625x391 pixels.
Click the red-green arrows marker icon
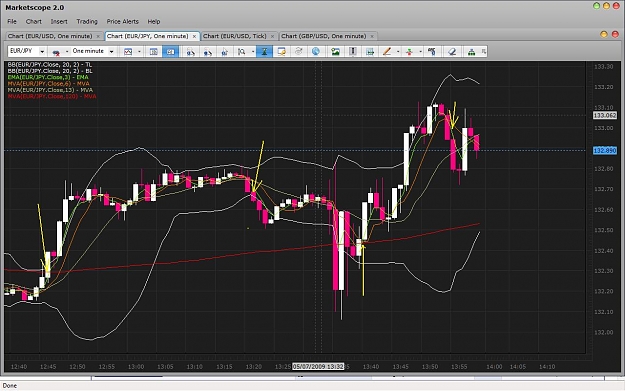pyautogui.click(x=409, y=51)
